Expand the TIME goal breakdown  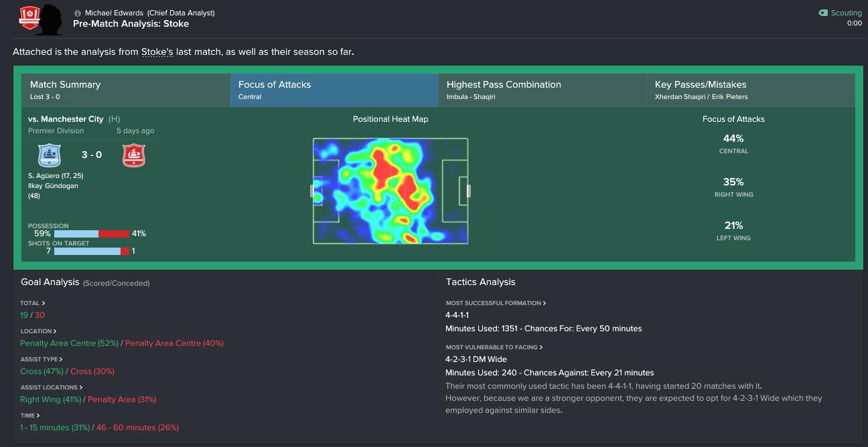30,415
